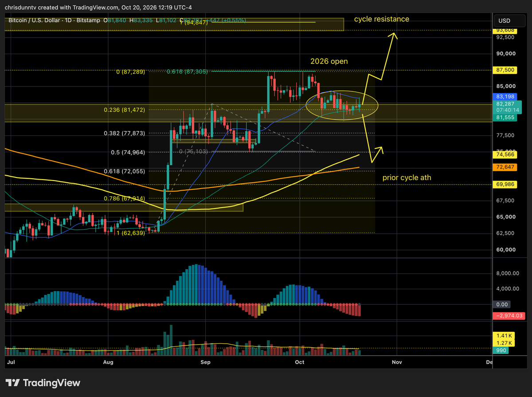Click the orange 72,647 moving average label
The width and height of the screenshot is (532, 397).
click(x=505, y=167)
